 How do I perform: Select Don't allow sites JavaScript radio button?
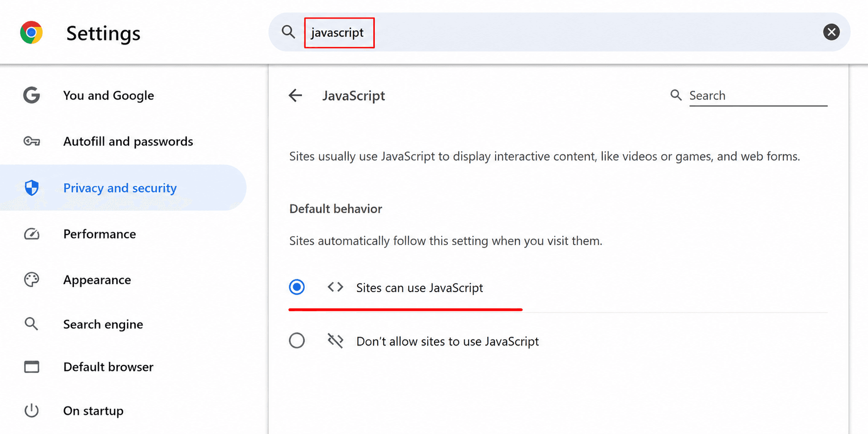click(x=297, y=340)
